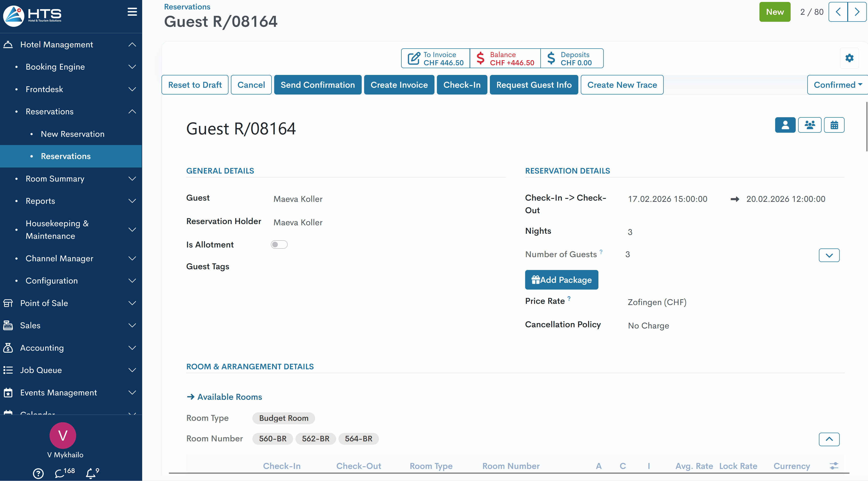Collapse the room details chevron
Viewport: 868px width, 481px height.
(829, 439)
